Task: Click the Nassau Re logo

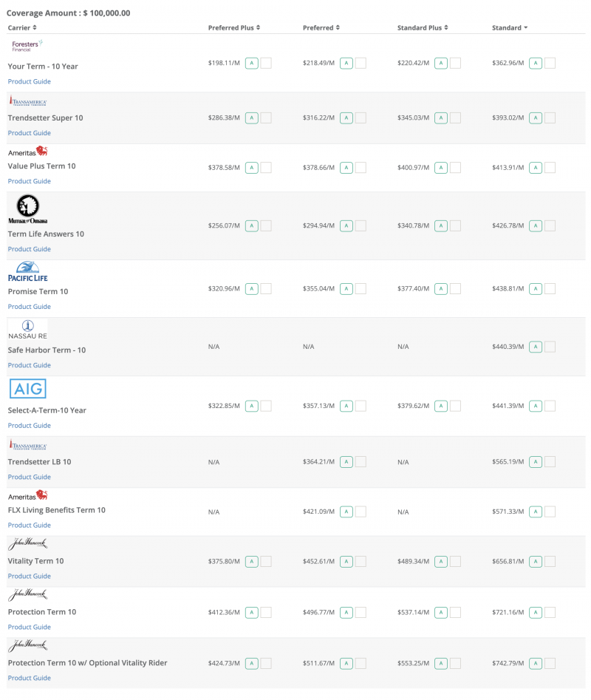Action: [27, 330]
